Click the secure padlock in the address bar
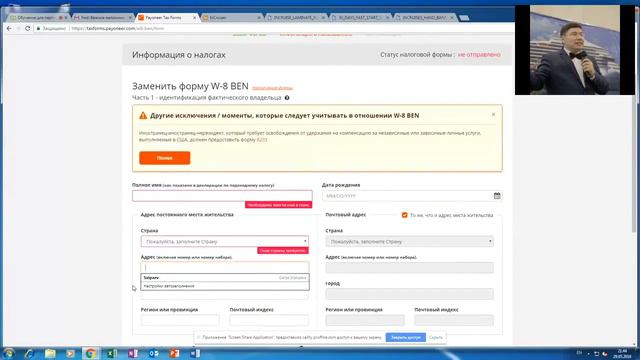 coord(38,29)
